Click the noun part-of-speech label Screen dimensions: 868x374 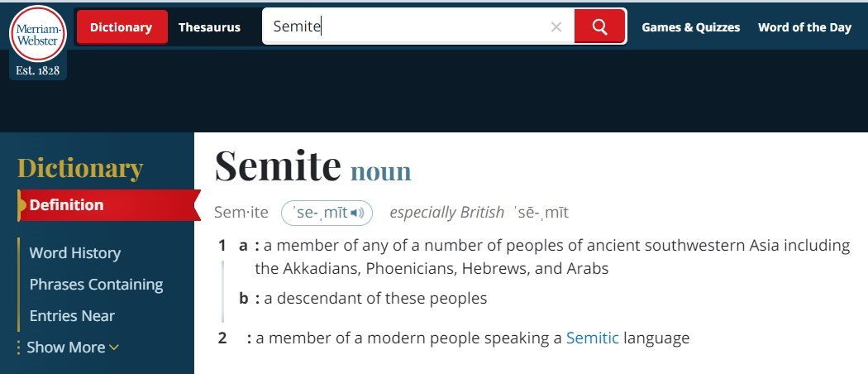[380, 171]
